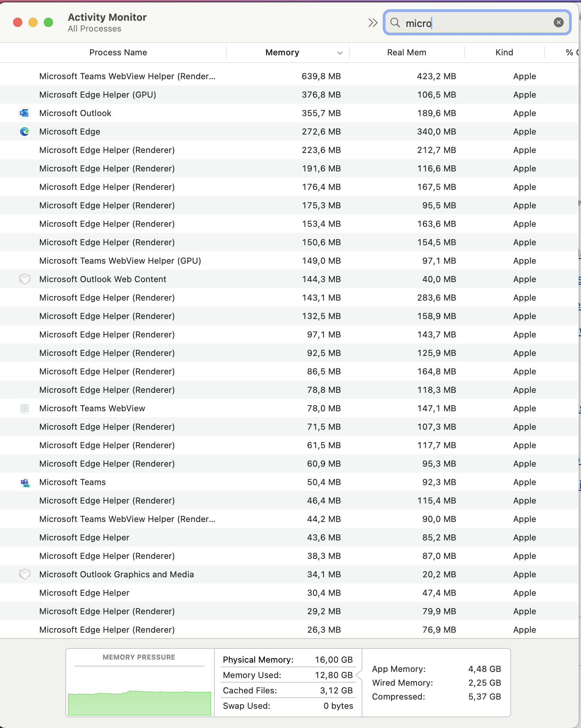The image size is (581, 728).
Task: Select the Microsoft Teams WebView row
Action: click(x=289, y=408)
